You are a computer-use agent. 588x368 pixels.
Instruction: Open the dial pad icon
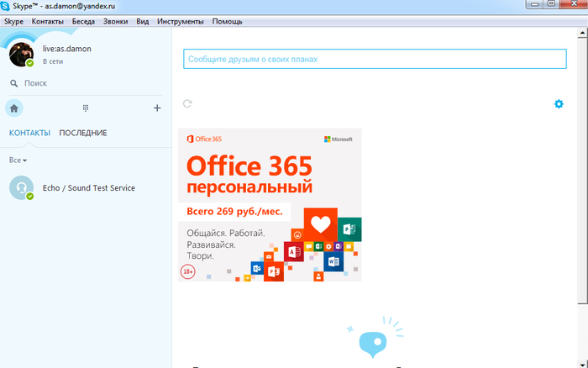[86, 108]
